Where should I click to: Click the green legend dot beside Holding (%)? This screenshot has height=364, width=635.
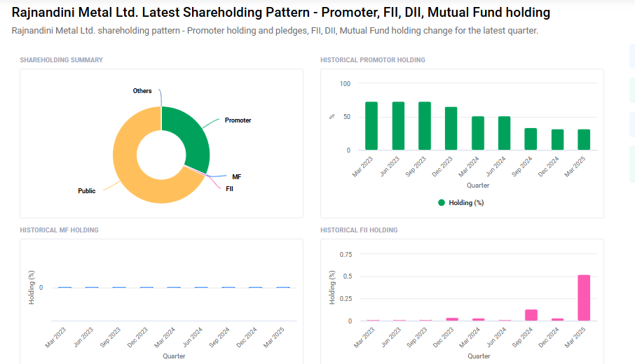442,202
